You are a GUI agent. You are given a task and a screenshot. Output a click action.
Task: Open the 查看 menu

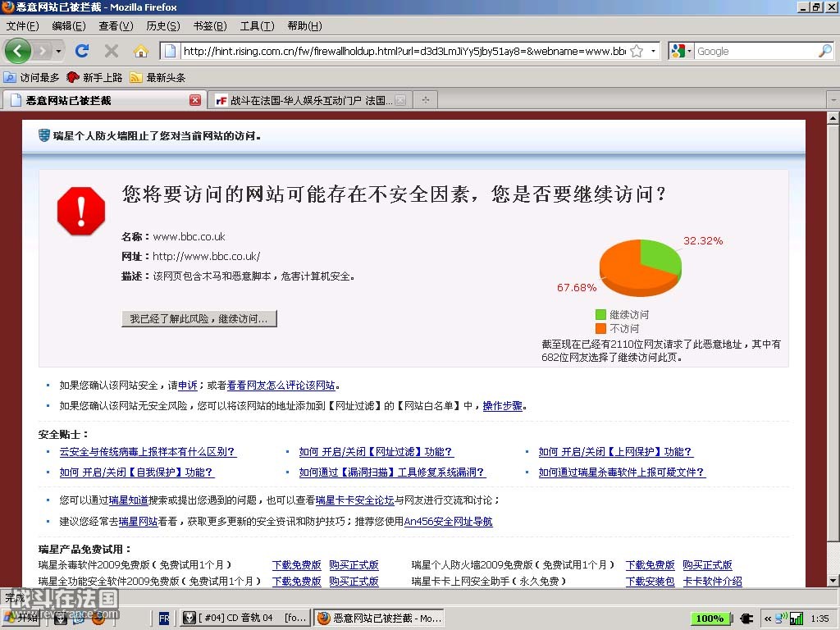pyautogui.click(x=116, y=25)
